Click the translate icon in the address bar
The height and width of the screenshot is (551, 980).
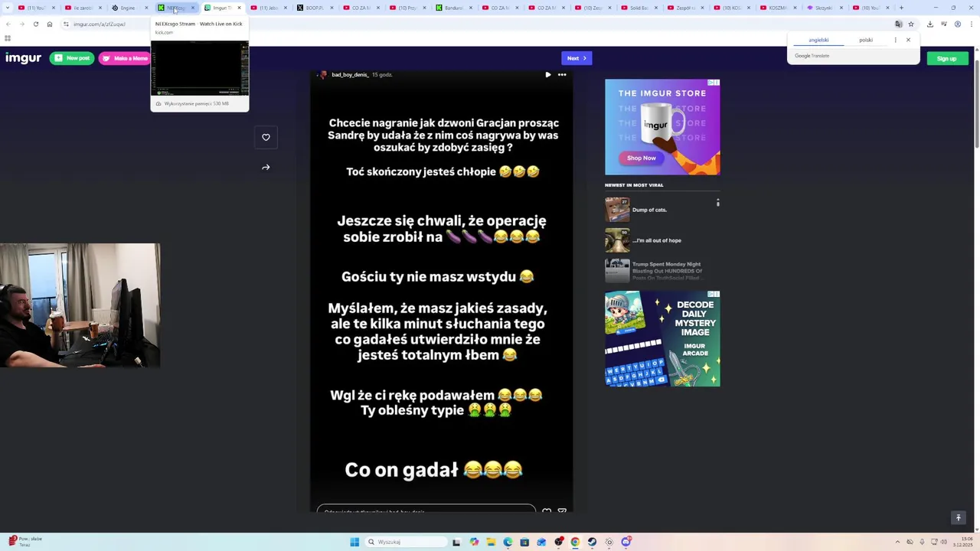click(x=899, y=24)
